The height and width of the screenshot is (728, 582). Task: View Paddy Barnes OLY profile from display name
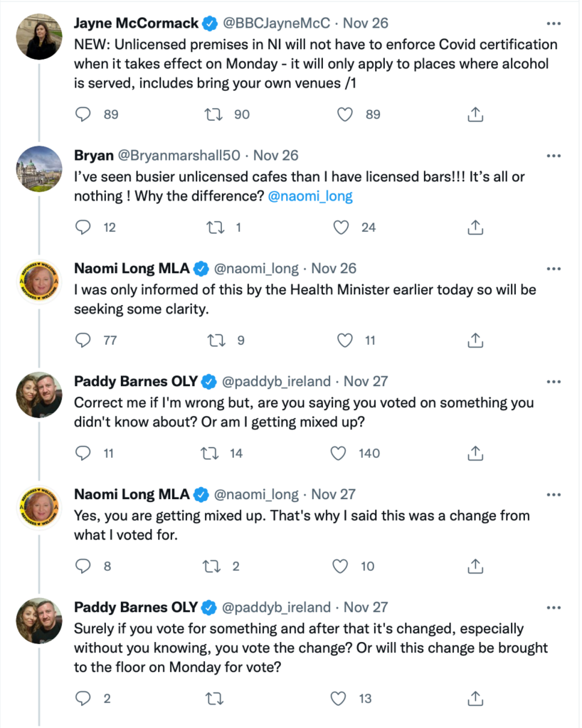[136, 382]
